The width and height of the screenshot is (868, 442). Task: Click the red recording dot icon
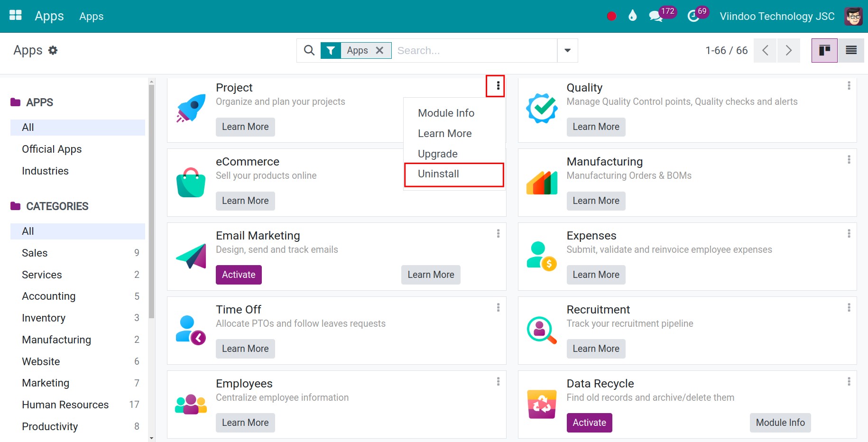click(x=611, y=16)
